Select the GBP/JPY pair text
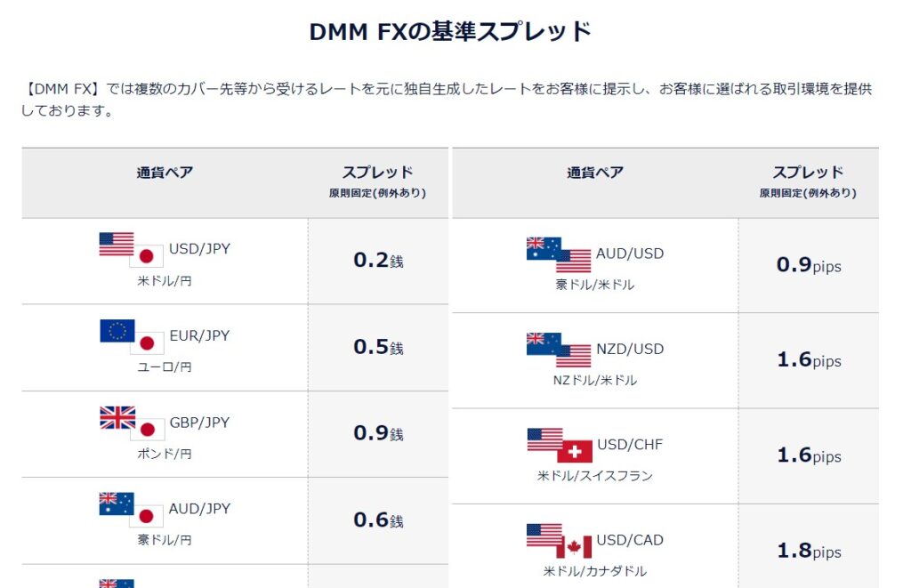Image resolution: width=911 pixels, height=588 pixels. 199,423
